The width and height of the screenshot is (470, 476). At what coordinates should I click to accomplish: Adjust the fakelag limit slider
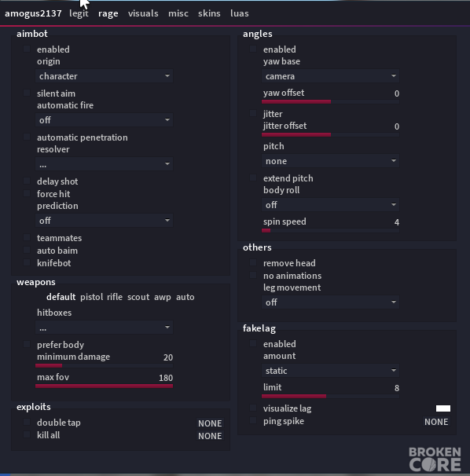click(x=331, y=396)
